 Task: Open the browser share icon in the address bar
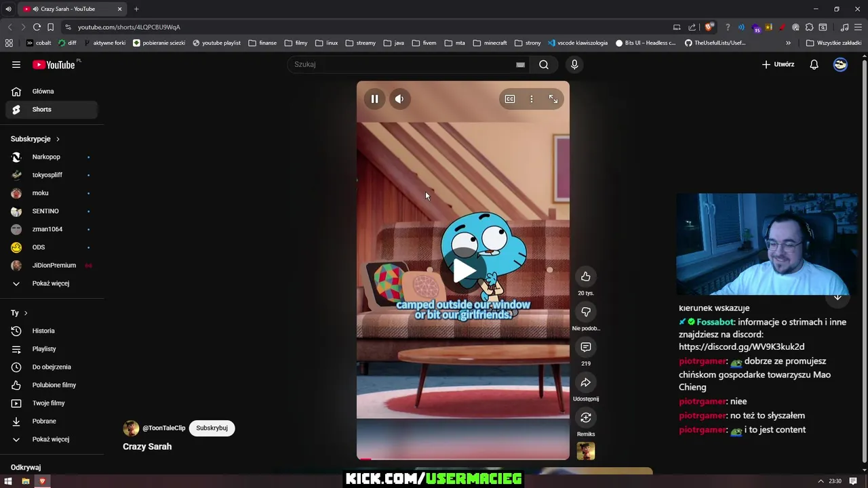pyautogui.click(x=692, y=27)
